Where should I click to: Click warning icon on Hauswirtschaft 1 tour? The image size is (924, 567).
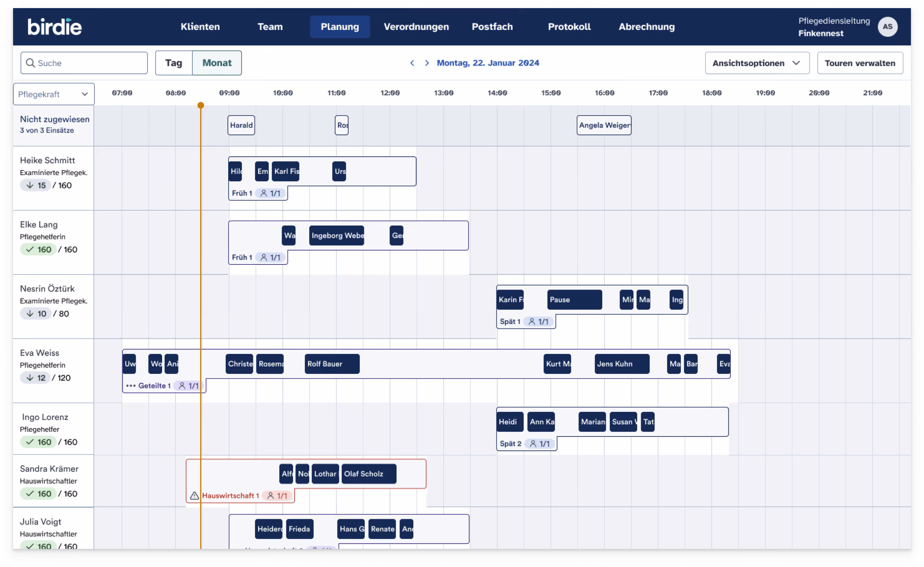pyautogui.click(x=195, y=496)
